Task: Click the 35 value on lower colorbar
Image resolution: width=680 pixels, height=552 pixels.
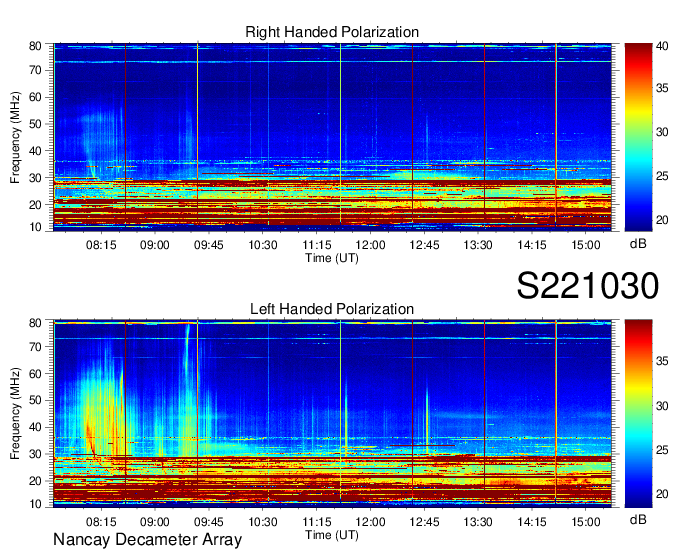Action: [662, 361]
